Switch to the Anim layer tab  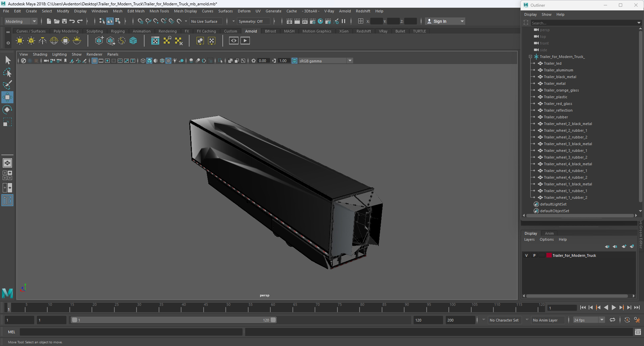click(549, 233)
